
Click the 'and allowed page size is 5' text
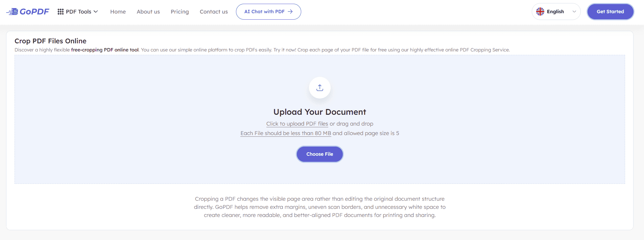(366, 133)
